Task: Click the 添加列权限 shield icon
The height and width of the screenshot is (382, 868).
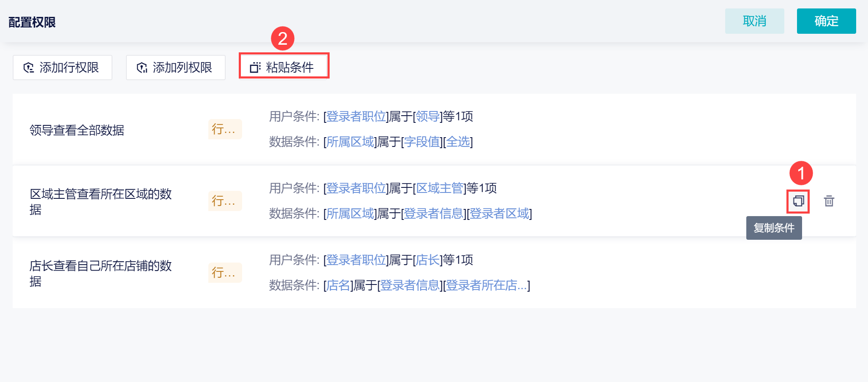Action: [x=142, y=68]
